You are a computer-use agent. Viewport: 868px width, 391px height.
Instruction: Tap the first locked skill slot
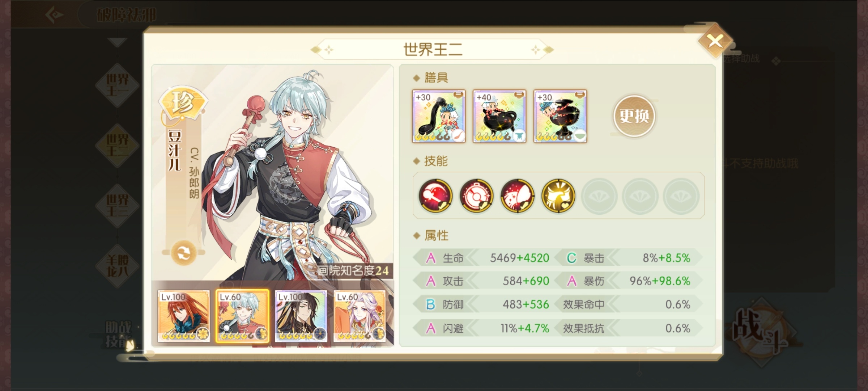pyautogui.click(x=599, y=196)
